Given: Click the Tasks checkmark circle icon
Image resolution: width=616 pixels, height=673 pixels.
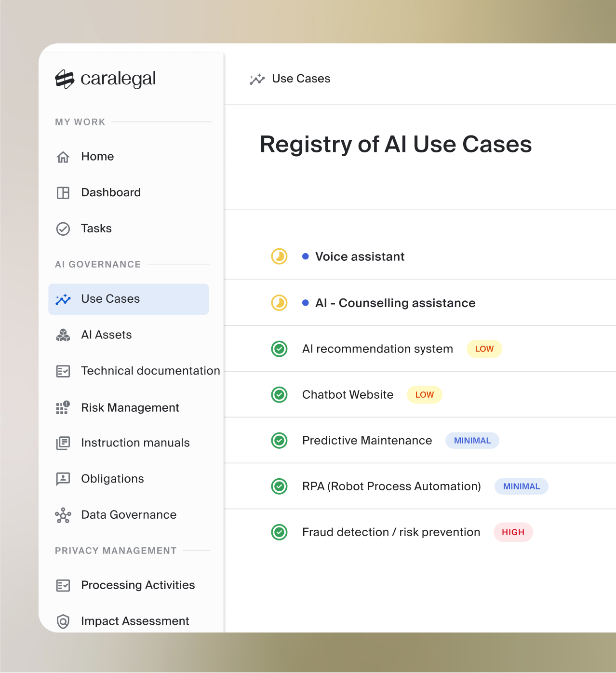Looking at the screenshot, I should (63, 229).
